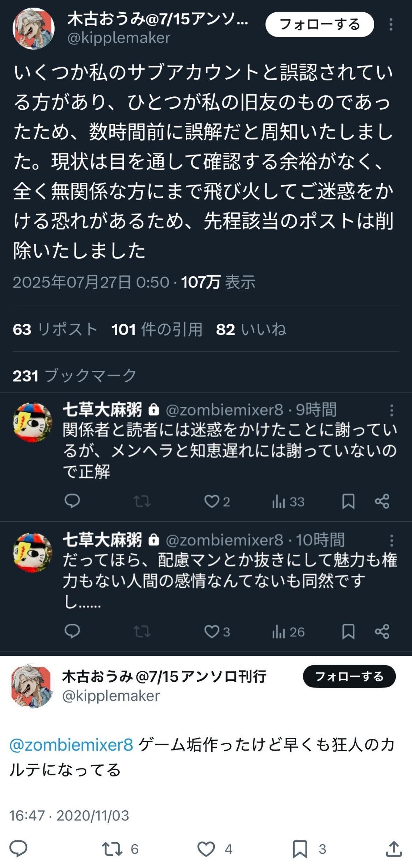Click the reply icon on the 2020 tweet
This screenshot has width=412, height=868.
(18, 849)
